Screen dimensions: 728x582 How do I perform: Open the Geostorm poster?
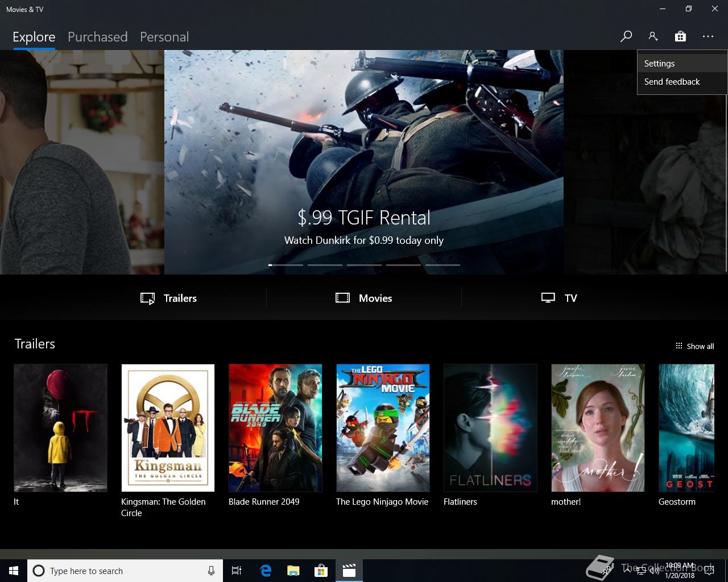686,428
